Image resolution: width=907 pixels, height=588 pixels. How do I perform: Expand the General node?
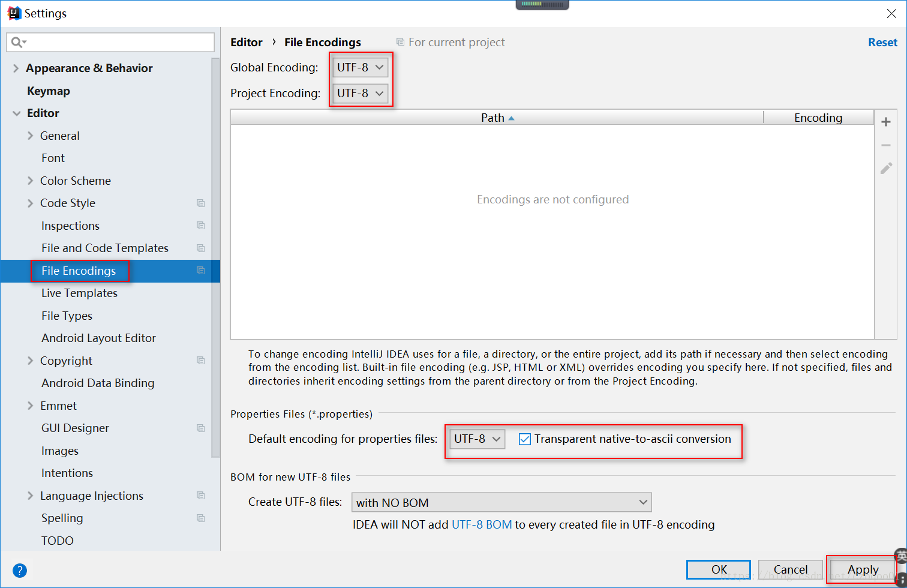(x=31, y=136)
